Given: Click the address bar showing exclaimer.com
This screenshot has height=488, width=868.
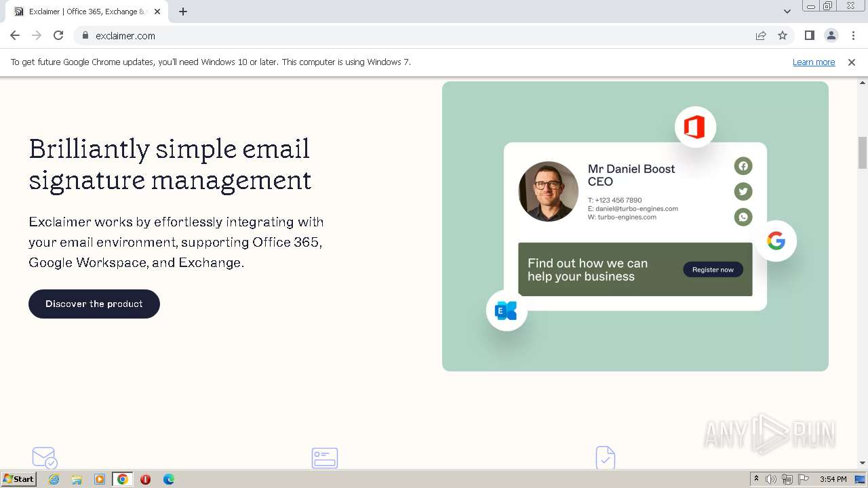Looking at the screenshot, I should pyautogui.click(x=414, y=35).
